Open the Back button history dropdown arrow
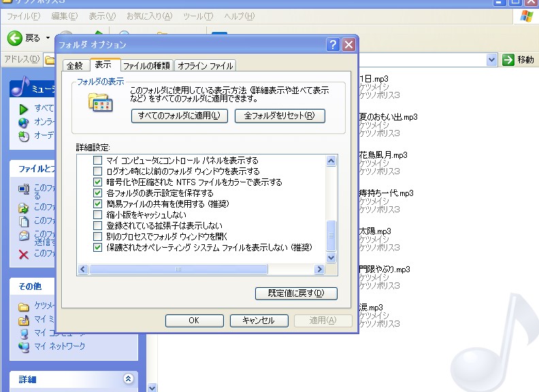 [48, 38]
